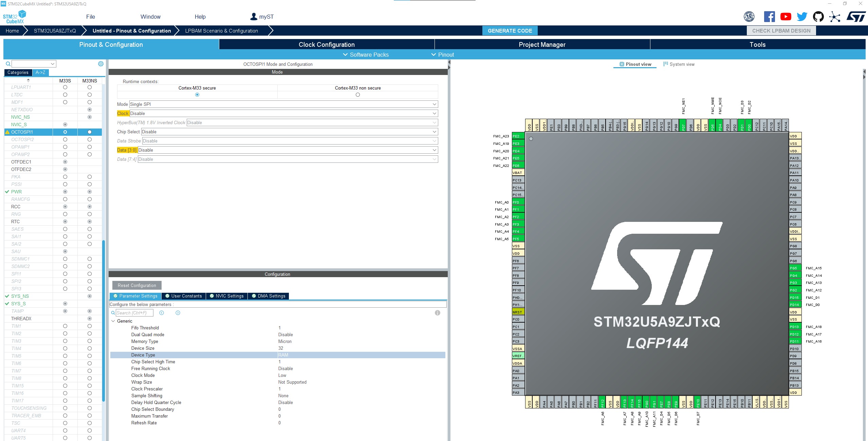The height and width of the screenshot is (441, 868).
Task: Select Cortex-M33 non secure runtime context
Action: coord(358,95)
